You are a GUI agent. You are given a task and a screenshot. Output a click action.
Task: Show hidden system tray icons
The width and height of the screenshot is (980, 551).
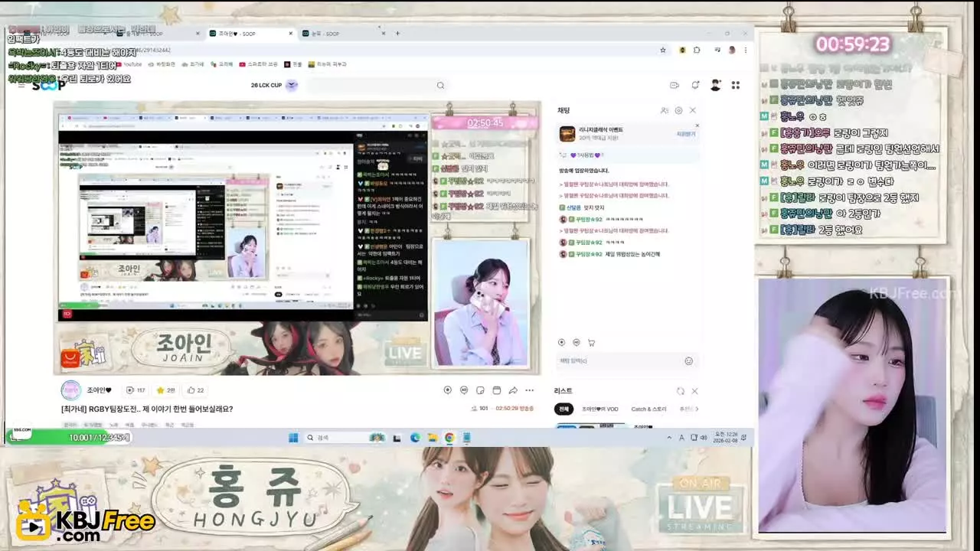pyautogui.click(x=669, y=438)
